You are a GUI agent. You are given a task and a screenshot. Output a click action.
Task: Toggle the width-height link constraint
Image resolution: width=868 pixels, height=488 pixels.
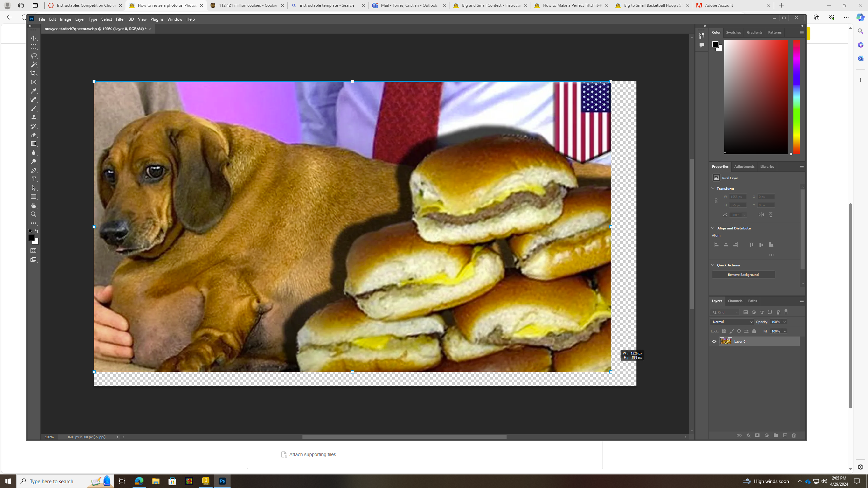point(716,201)
